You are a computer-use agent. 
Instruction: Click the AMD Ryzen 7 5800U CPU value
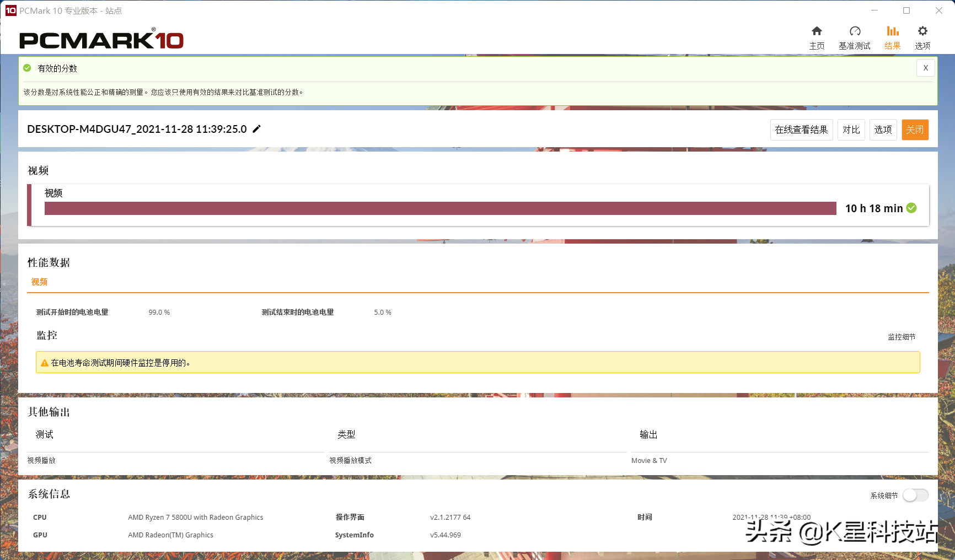coord(195,517)
